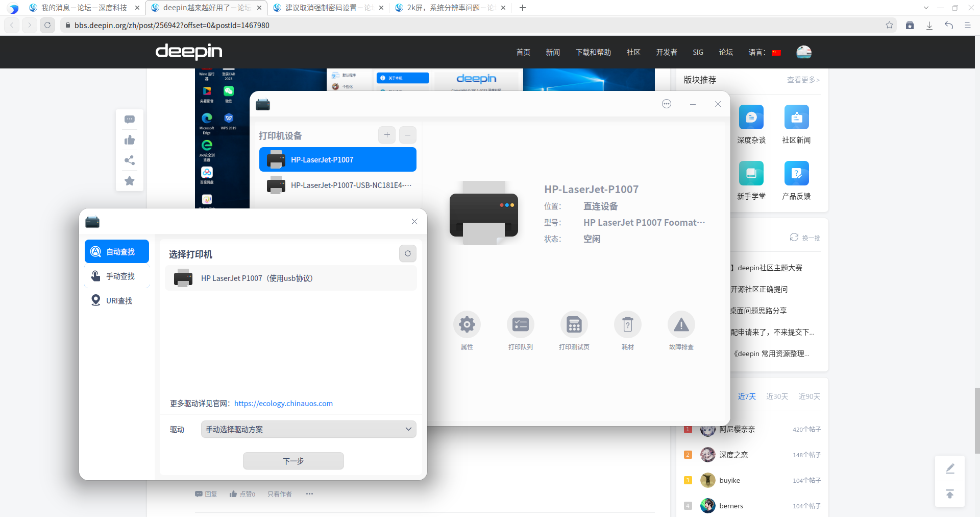Open 论坛 in deepin navigation
Screen dimensions: 980x517
[x=726, y=52]
